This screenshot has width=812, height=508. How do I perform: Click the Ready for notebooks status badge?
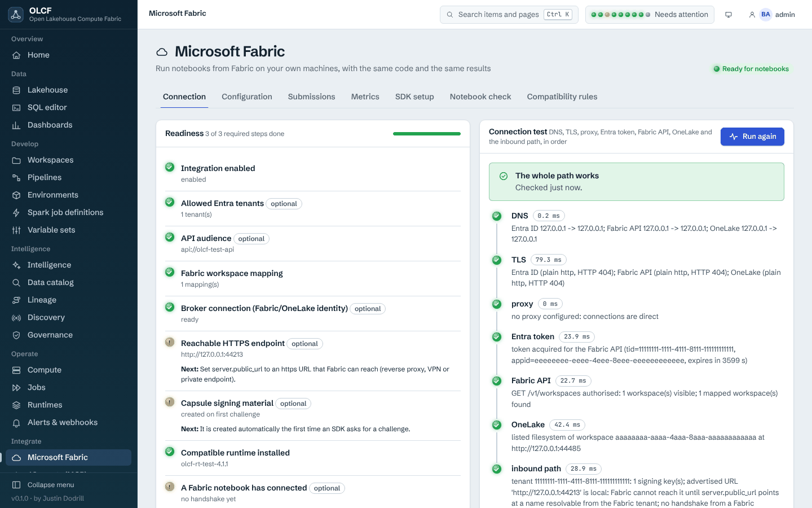pyautogui.click(x=751, y=69)
